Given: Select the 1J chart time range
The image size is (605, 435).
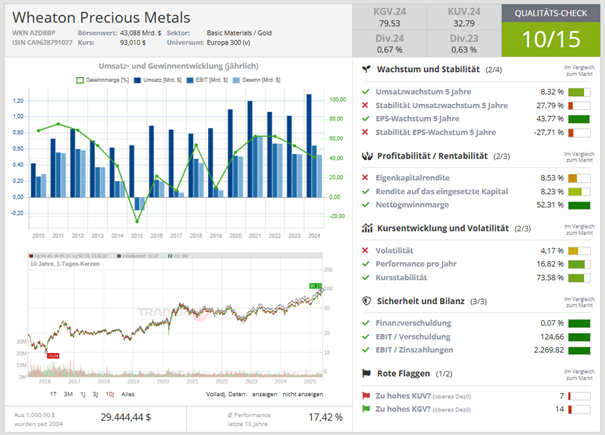Looking at the screenshot, I should [x=83, y=394].
